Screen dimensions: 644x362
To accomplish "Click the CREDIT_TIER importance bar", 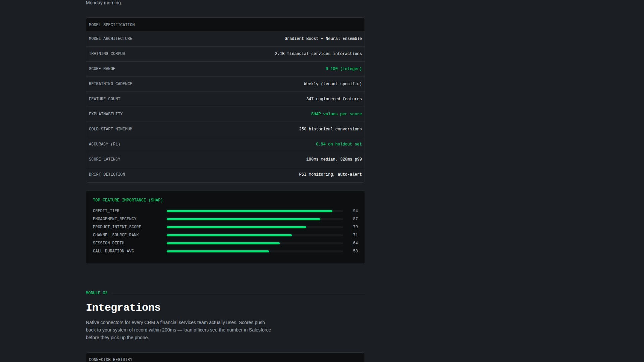I will coord(255,211).
